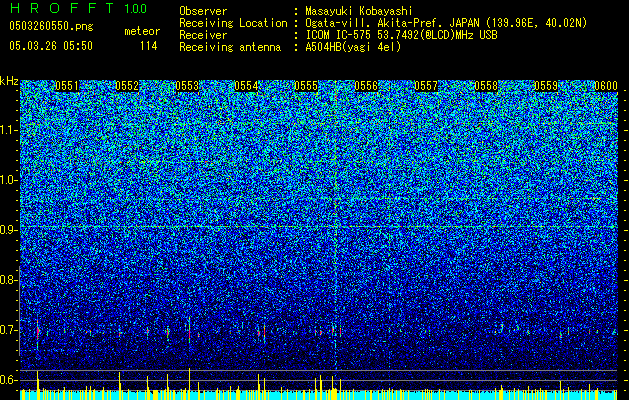Click the 0556 time marker
The height and width of the screenshot is (400, 629).
click(366, 86)
